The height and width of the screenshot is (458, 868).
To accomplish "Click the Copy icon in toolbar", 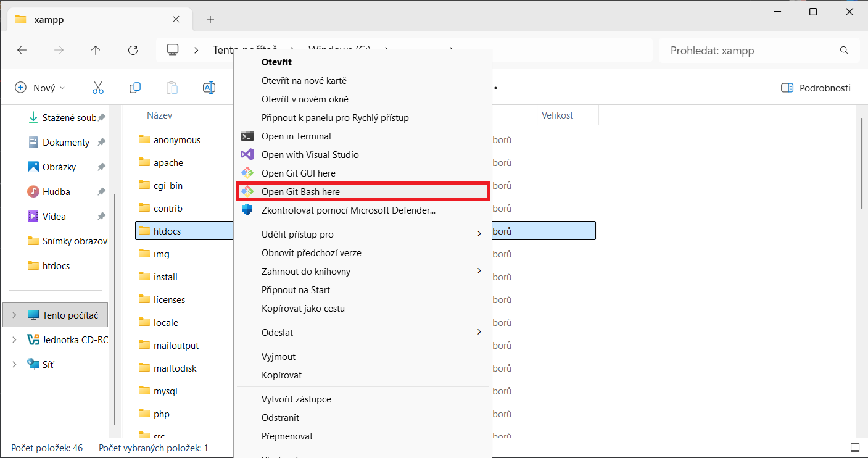I will coord(135,88).
